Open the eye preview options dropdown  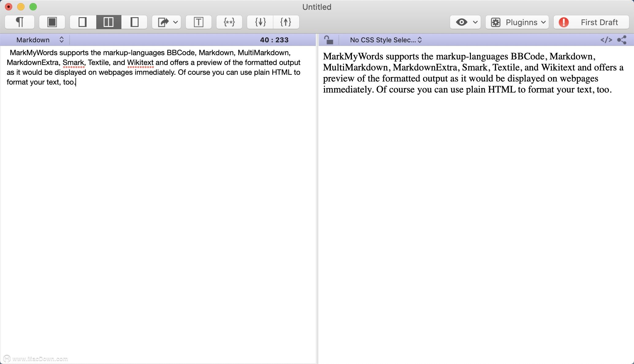465,22
